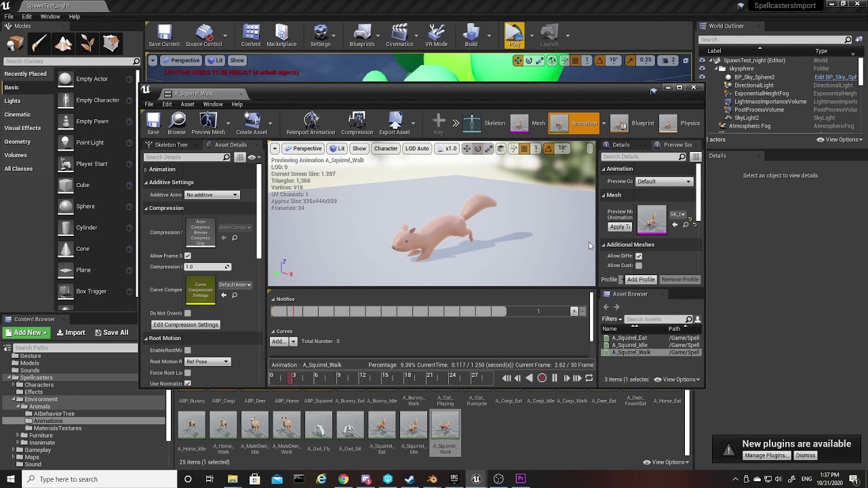This screenshot has height=488, width=868.
Task: Toggle looping in the playback controls
Action: coord(589,378)
